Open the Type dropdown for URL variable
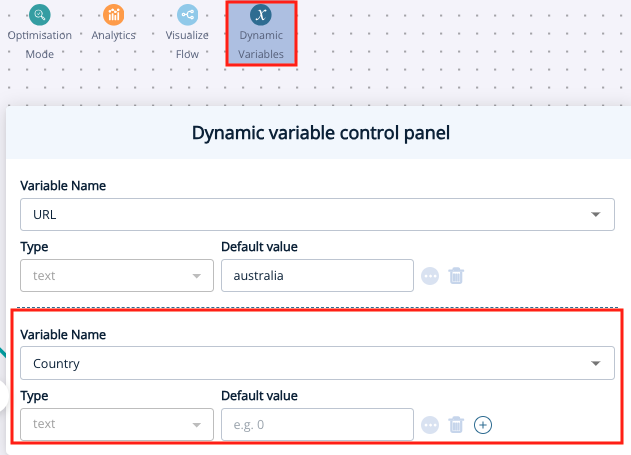 click(117, 276)
